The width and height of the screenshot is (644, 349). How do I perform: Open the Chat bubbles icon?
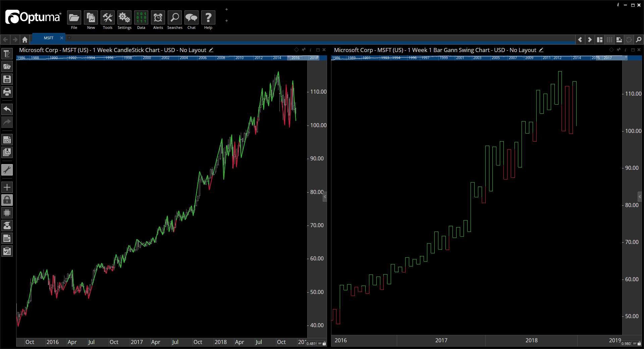click(x=192, y=17)
